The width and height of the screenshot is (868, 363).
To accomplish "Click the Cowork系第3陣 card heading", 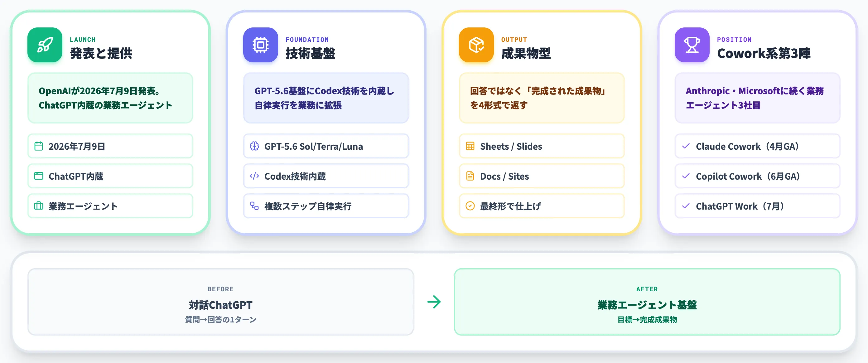I will pos(764,53).
